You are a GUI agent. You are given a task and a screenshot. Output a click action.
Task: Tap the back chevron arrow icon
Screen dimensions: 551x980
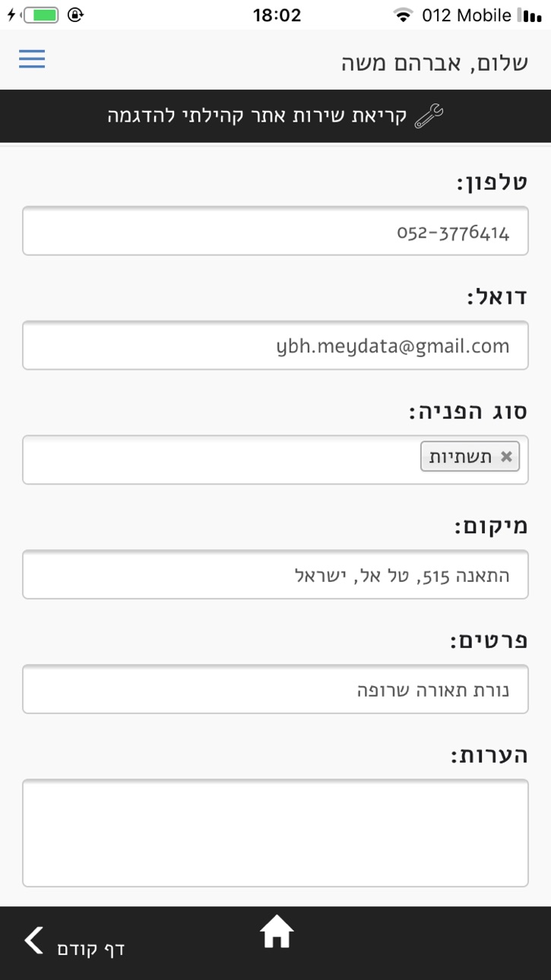34,940
